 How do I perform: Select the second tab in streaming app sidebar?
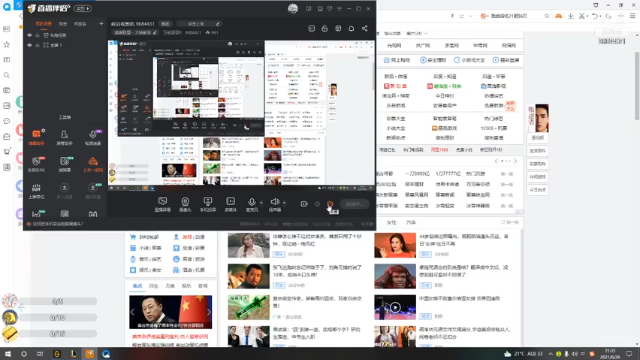click(x=63, y=24)
